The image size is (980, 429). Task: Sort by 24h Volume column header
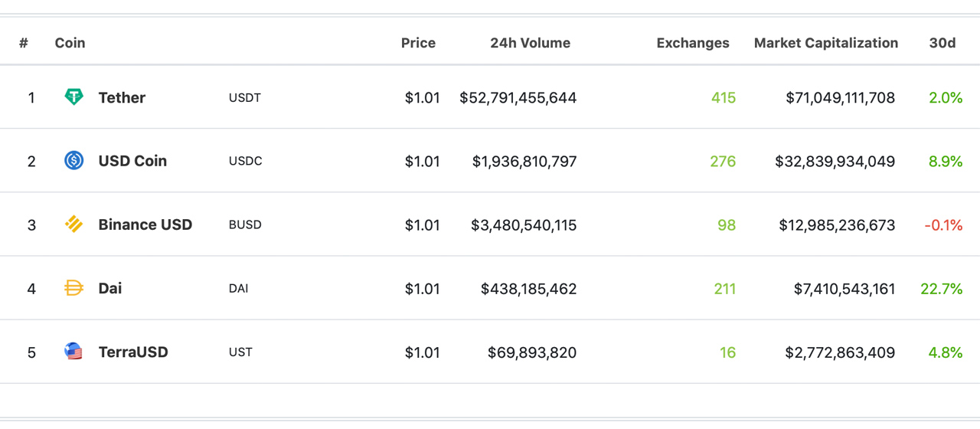pyautogui.click(x=530, y=43)
